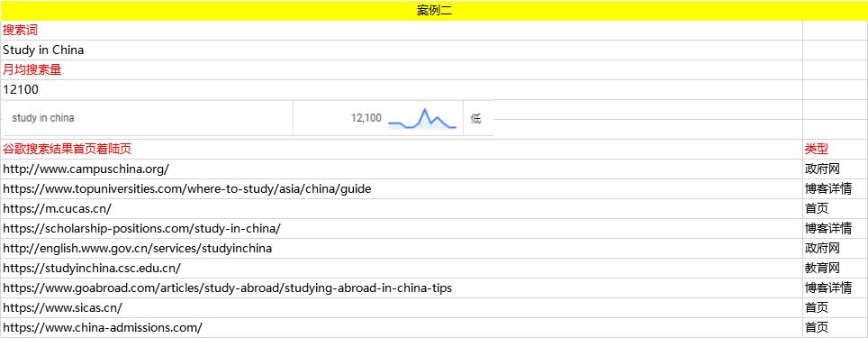Open the www.sicas.cn link
This screenshot has height=338, width=868.
point(62,307)
